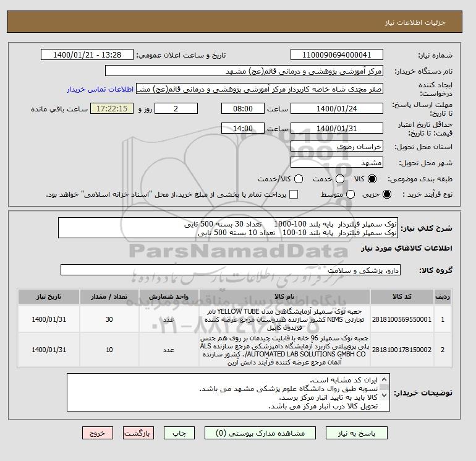Click the AUTOMATED LAB SOLUTIONS product name cell
Screen dimensions: 476x461
pos(284,350)
